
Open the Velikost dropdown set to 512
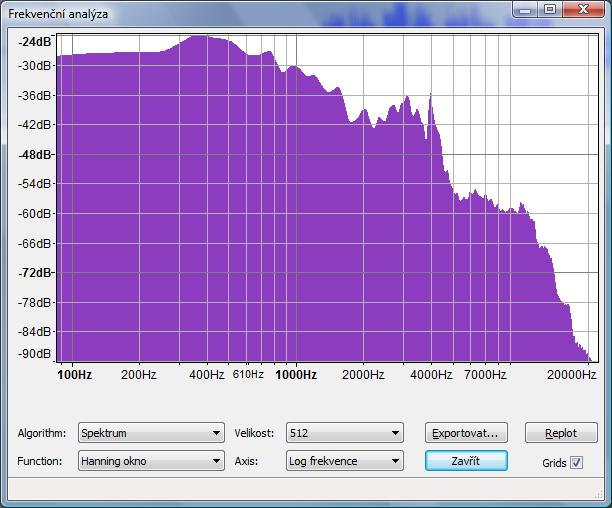point(344,433)
